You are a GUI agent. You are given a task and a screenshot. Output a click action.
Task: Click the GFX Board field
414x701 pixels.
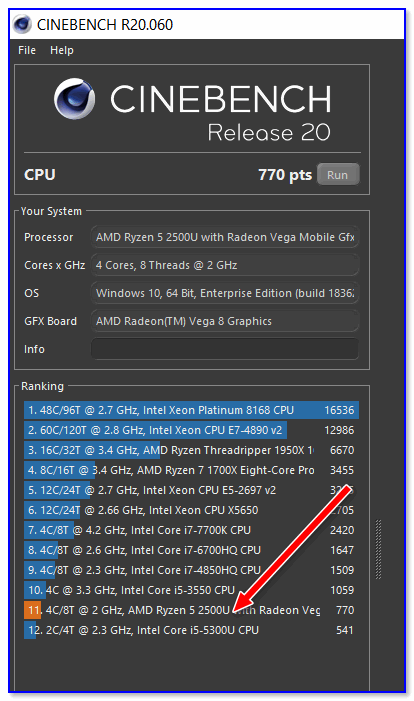[225, 321]
